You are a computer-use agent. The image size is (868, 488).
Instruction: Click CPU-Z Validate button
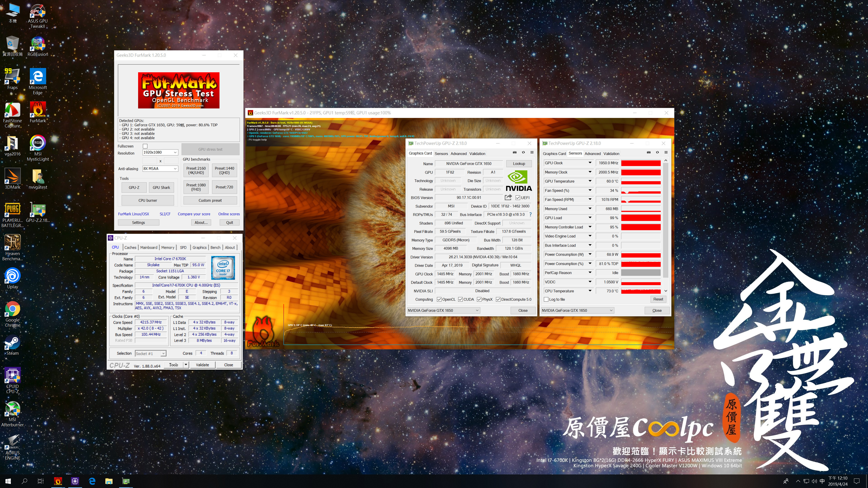202,365
